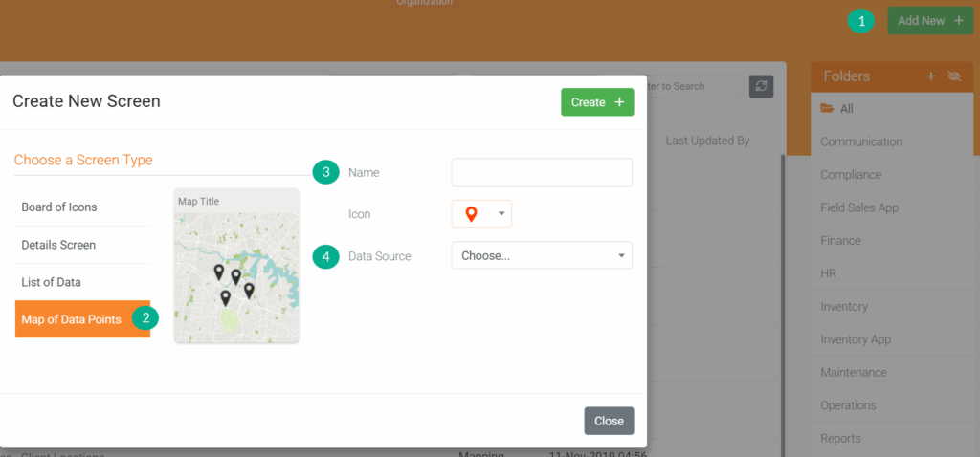Viewport: 980px width, 457px height.
Task: Open the Communication folder
Action: coord(892,141)
